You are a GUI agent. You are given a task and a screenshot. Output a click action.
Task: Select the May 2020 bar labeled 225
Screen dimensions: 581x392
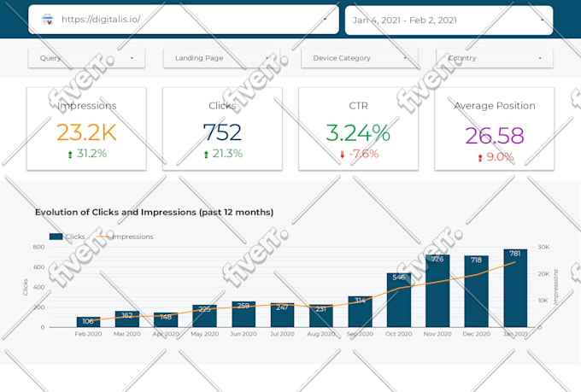(204, 316)
